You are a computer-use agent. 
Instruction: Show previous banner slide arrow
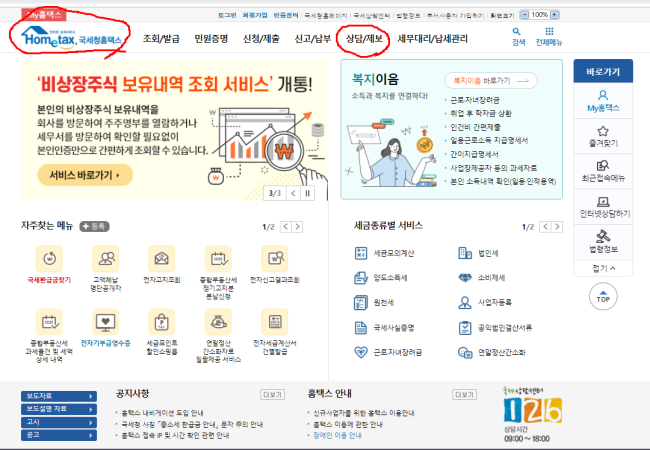(x=293, y=193)
